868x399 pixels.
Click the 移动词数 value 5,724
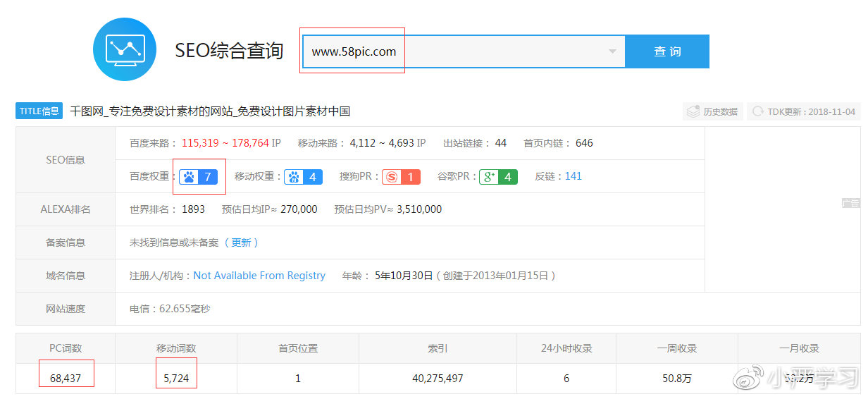176,379
